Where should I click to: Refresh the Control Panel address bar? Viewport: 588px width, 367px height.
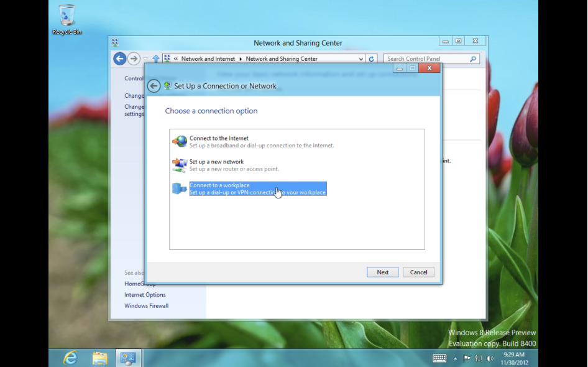click(x=372, y=59)
